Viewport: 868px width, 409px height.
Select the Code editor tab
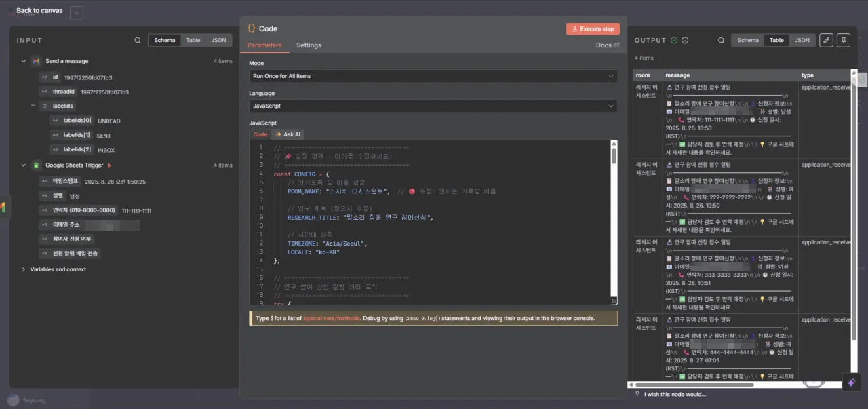click(x=260, y=134)
